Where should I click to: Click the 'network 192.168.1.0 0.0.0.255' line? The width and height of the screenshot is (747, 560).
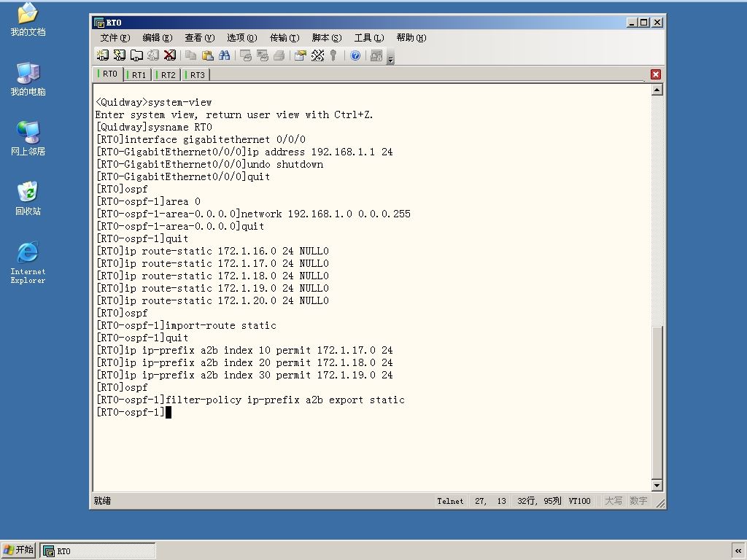click(253, 214)
